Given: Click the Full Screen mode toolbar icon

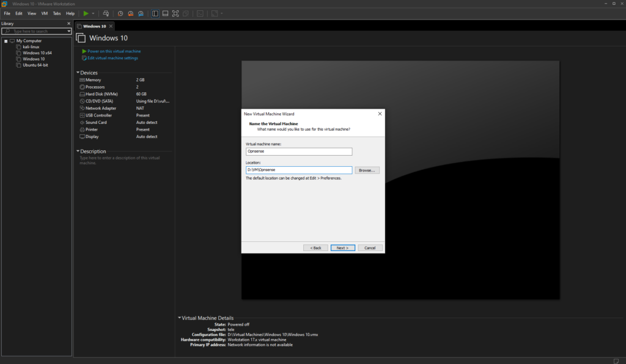Looking at the screenshot, I should (175, 13).
